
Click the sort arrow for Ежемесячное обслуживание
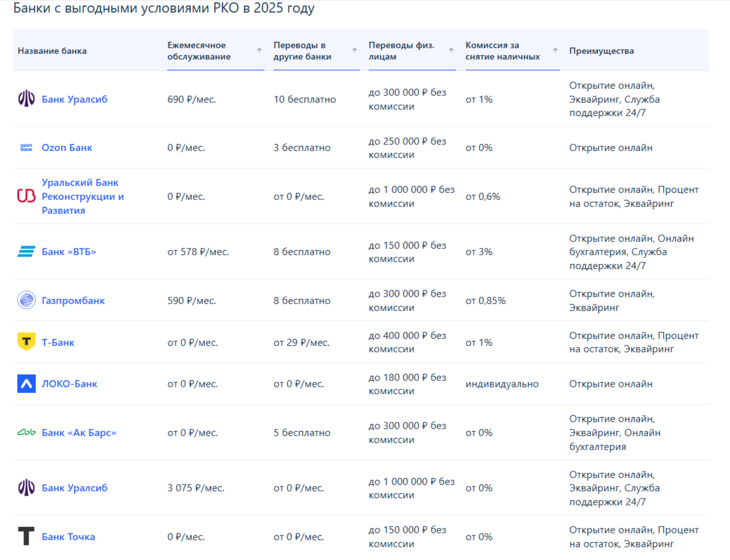point(259,50)
